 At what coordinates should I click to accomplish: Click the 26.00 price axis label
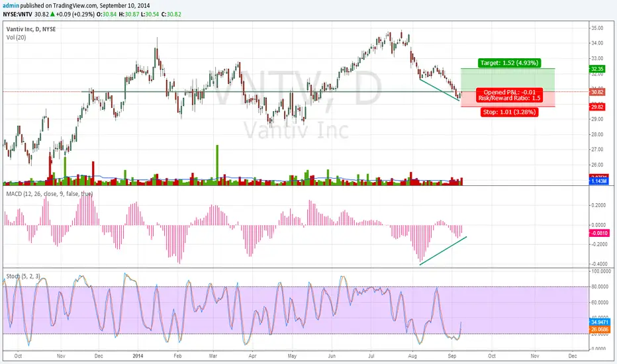pos(597,165)
